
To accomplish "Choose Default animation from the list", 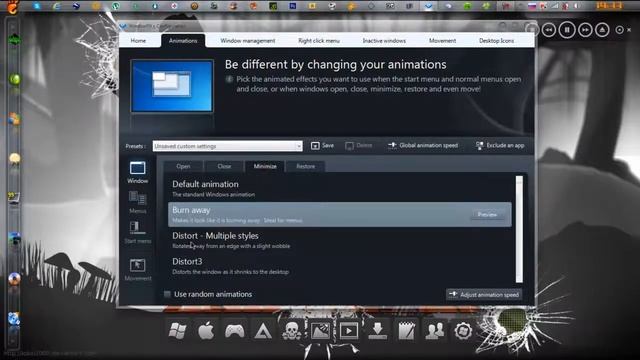I will (340, 189).
